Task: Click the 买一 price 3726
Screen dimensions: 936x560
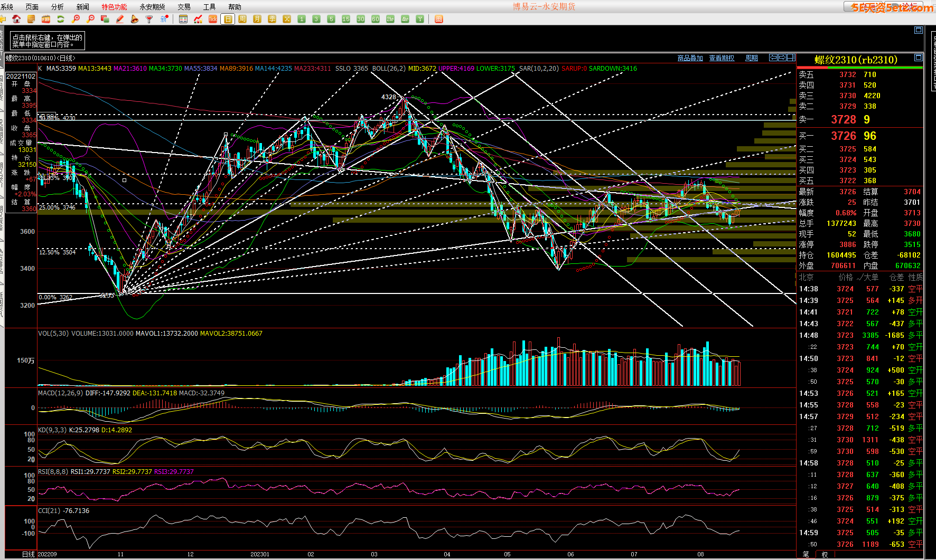Action: (x=844, y=136)
